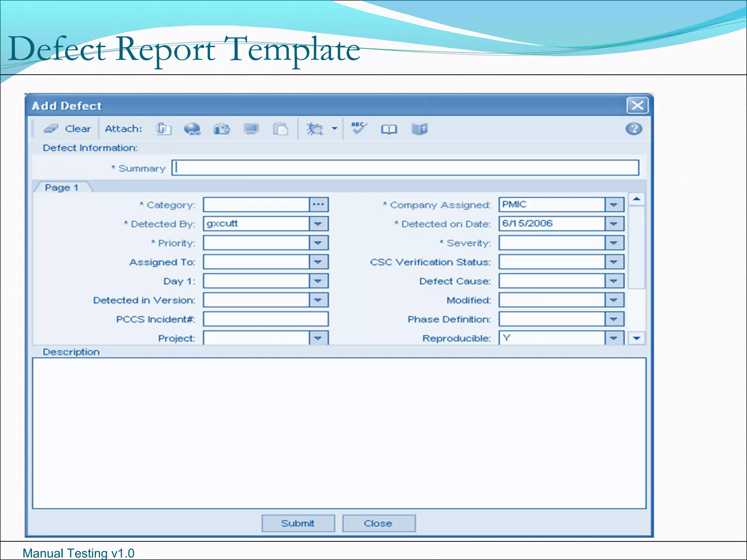Screen dimensions: 747x560
Task: Click the gxcutt Detected By value
Action: [x=222, y=223]
